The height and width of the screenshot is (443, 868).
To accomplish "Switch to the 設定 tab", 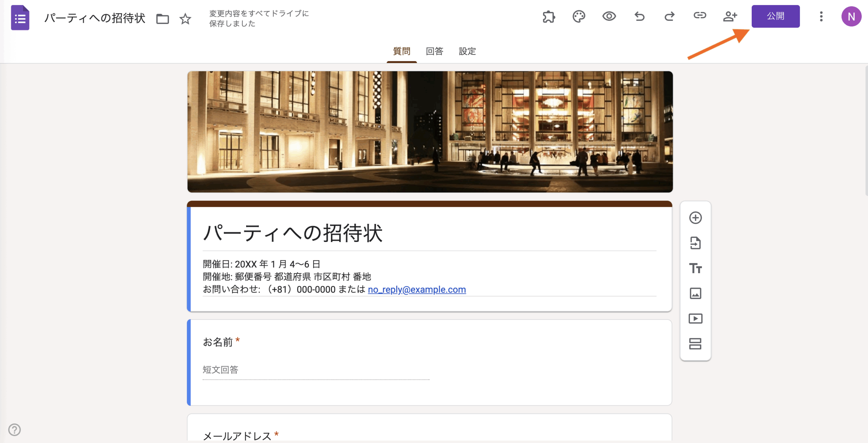I will coord(467,51).
